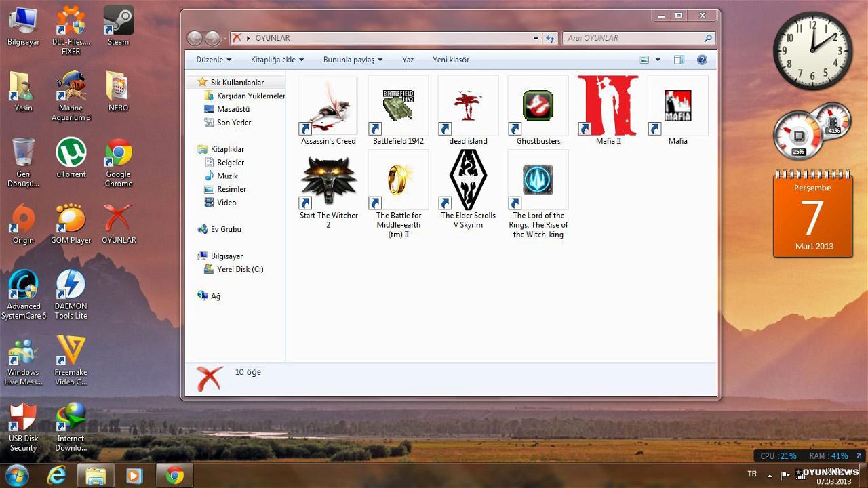Viewport: 868px width, 488px height.
Task: Go back with the Explorer back arrow
Action: (x=195, y=38)
